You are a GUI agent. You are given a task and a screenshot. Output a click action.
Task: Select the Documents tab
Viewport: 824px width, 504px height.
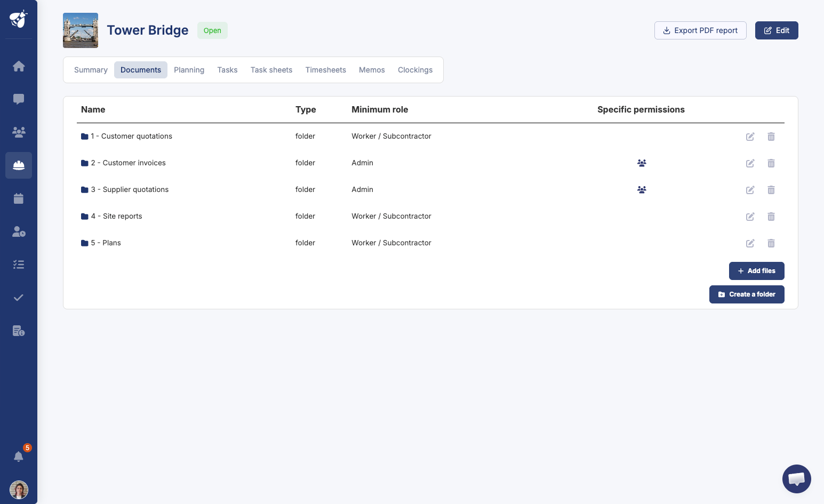[x=141, y=70]
